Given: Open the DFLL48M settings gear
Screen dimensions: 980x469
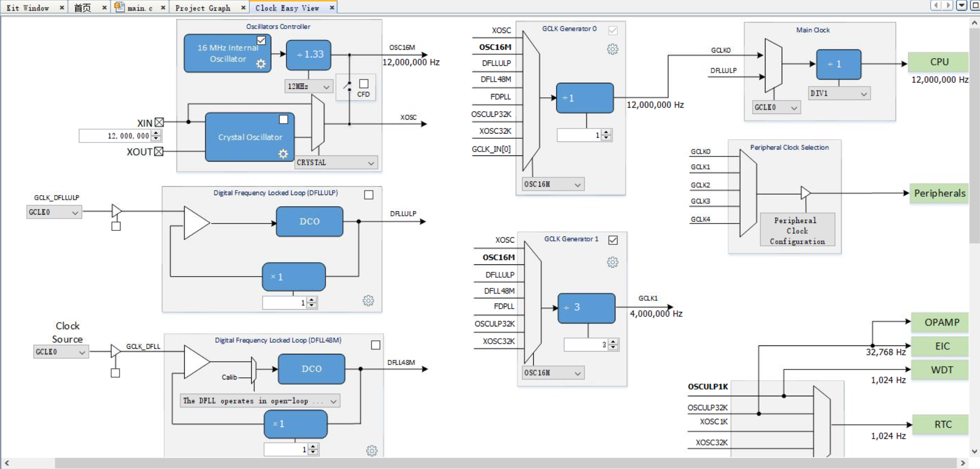Looking at the screenshot, I should coord(372,451).
